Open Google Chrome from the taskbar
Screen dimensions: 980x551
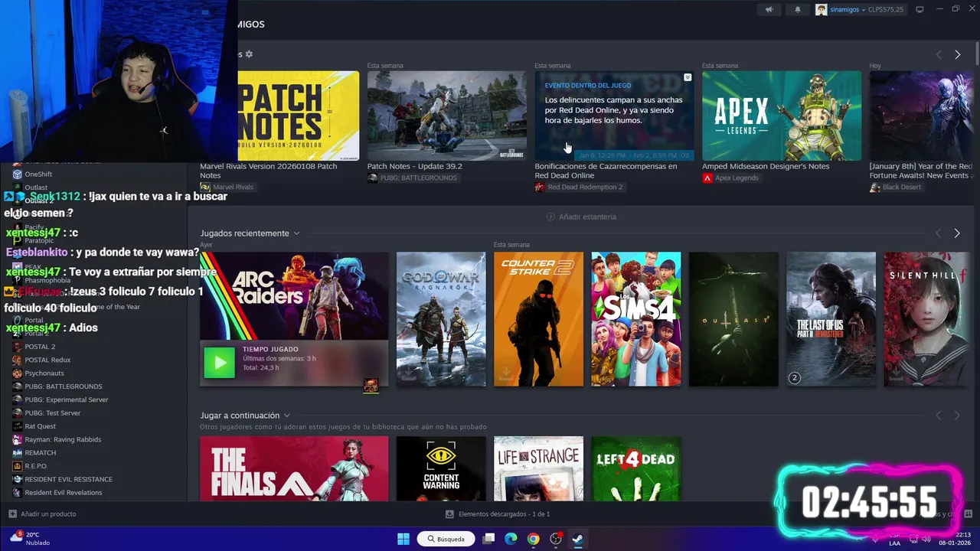(534, 539)
